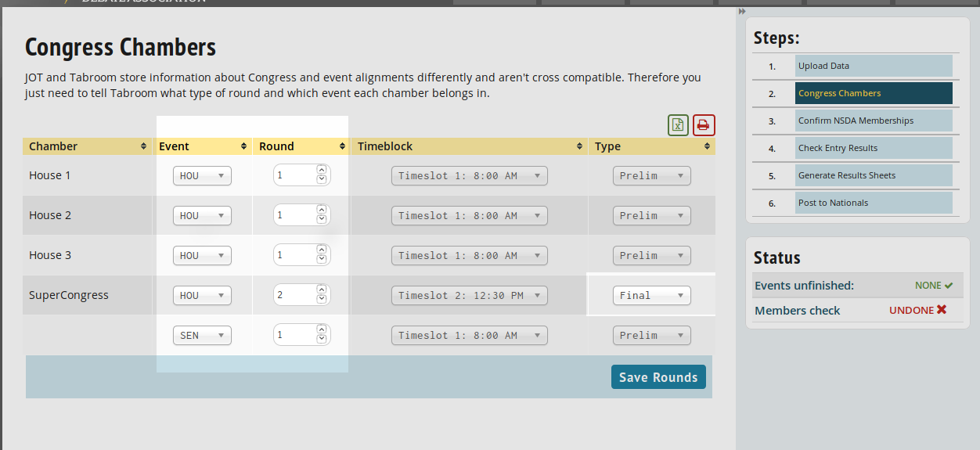The height and width of the screenshot is (450, 980).
Task: Sort table by Chamber column arrows
Action: pos(143,146)
